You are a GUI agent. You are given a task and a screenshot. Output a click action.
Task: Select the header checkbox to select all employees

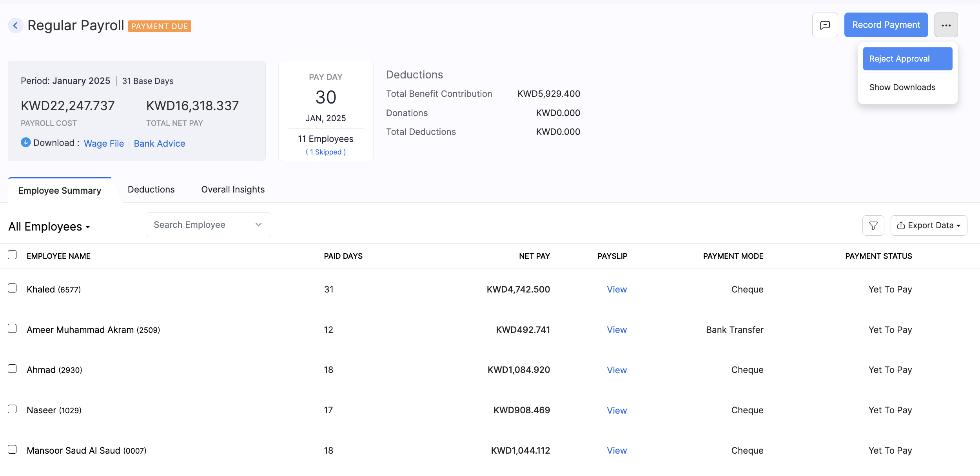click(12, 255)
